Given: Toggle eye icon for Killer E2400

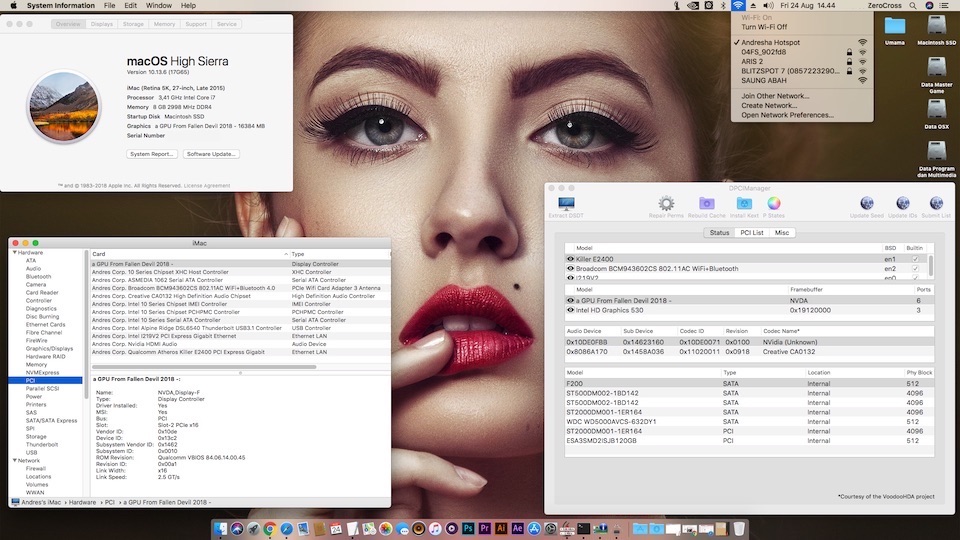Looking at the screenshot, I should (x=571, y=259).
